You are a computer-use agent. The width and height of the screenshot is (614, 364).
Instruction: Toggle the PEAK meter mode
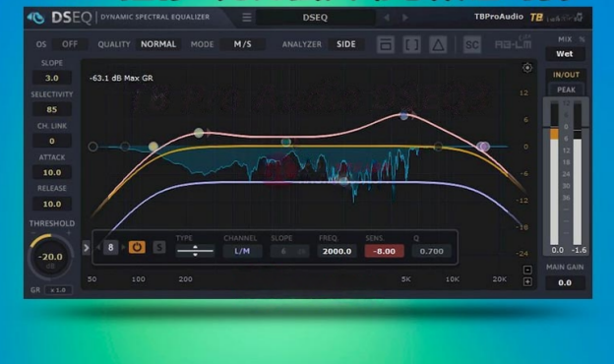[x=566, y=91]
